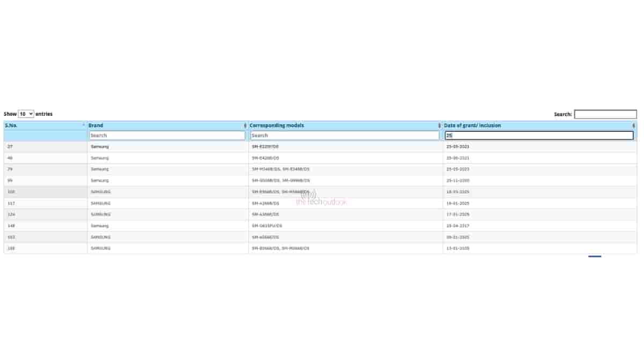This screenshot has height=362, width=644.
Task: Click the Brand column header text
Action: (x=96, y=125)
